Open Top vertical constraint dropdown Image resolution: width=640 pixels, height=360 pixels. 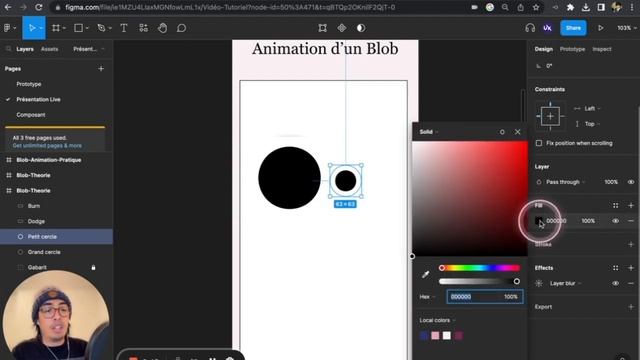coord(592,124)
